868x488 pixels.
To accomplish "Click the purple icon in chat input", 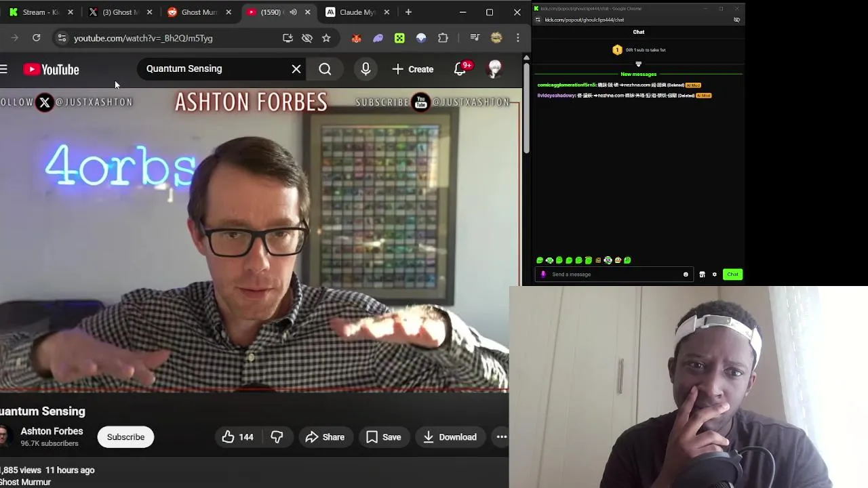I will pos(543,274).
